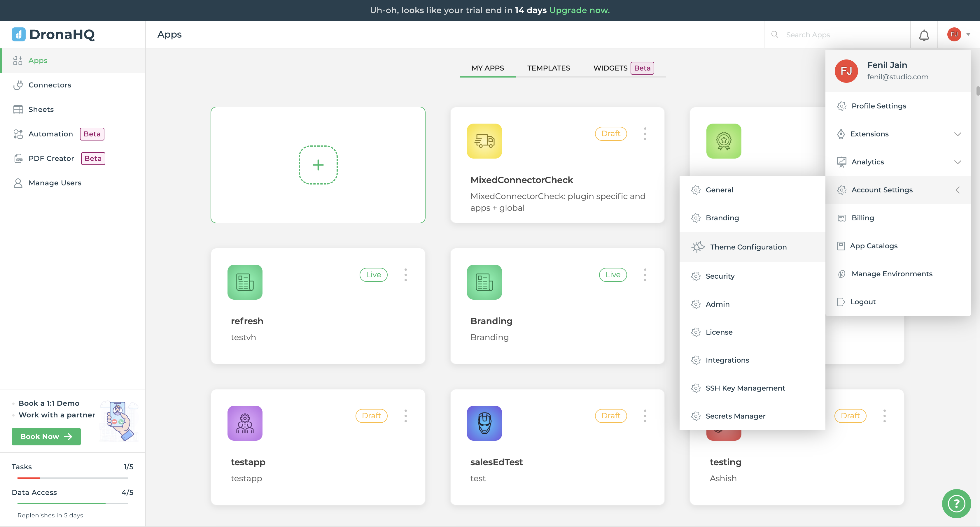The height and width of the screenshot is (527, 980).
Task: Open three-dot menu on Branding card
Action: coord(645,275)
